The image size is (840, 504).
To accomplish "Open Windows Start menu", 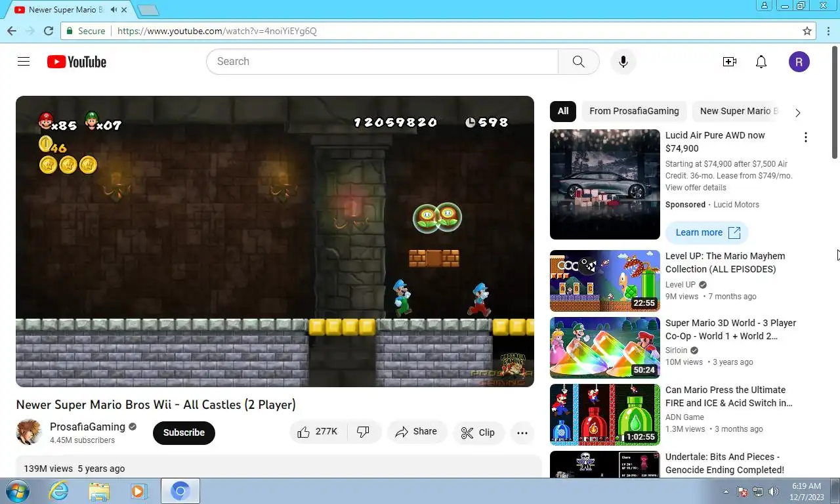I will [17, 491].
